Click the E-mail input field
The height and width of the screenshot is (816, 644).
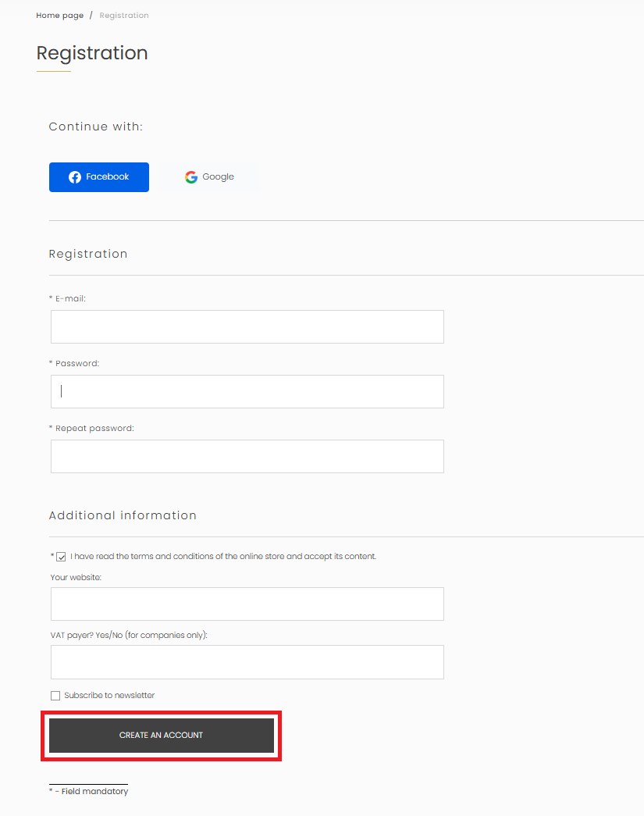247,326
